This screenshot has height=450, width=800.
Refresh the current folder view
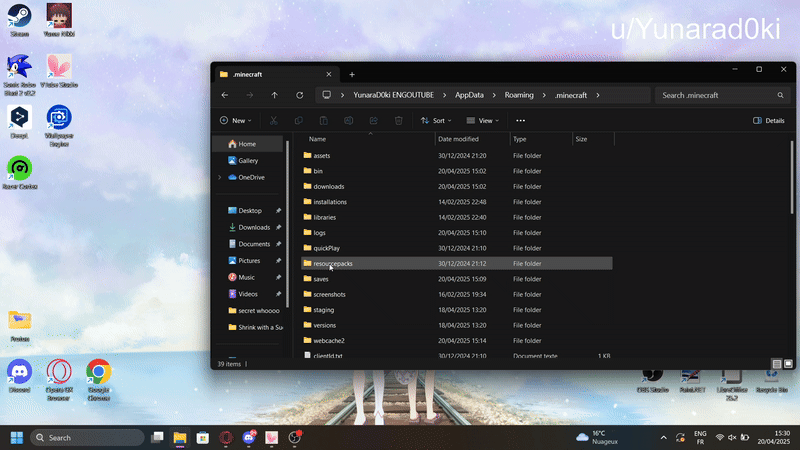(x=300, y=95)
